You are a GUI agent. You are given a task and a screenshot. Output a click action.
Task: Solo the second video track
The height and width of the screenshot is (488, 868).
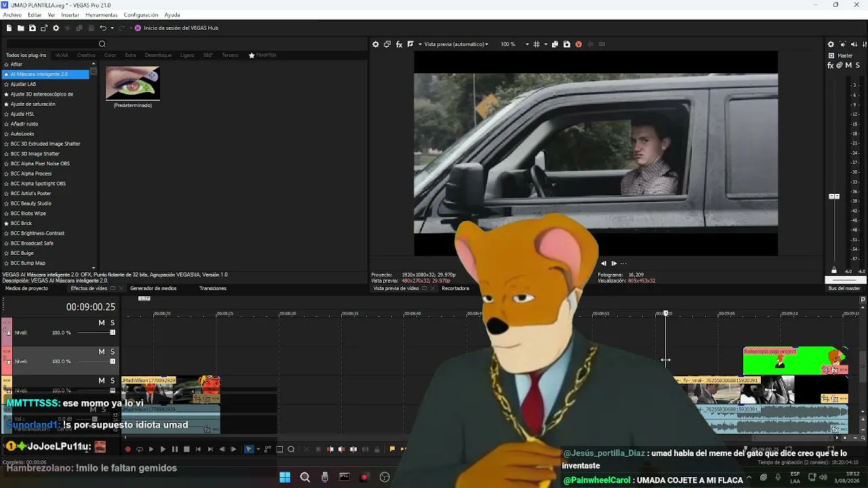tap(113, 352)
